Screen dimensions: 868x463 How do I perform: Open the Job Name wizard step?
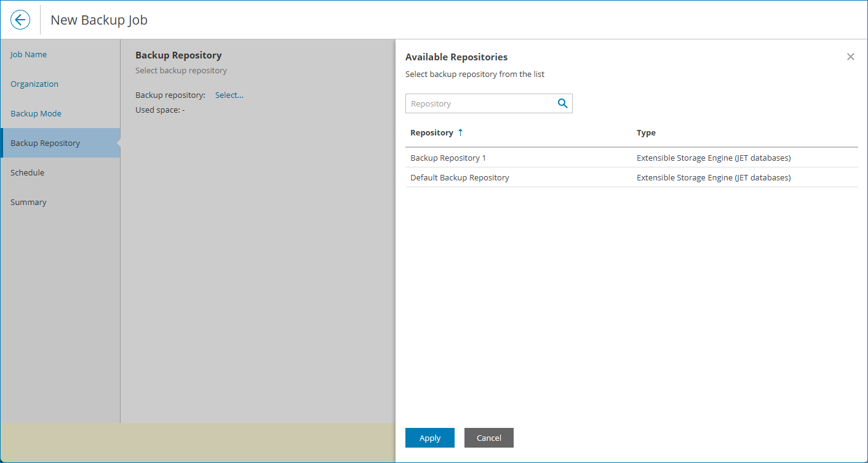28,54
